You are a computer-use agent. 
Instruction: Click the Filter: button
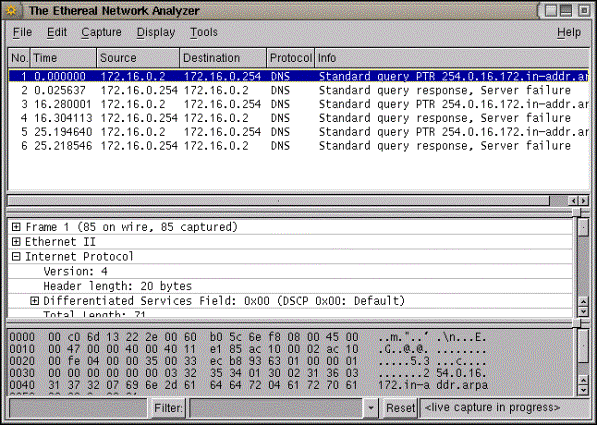coord(168,408)
